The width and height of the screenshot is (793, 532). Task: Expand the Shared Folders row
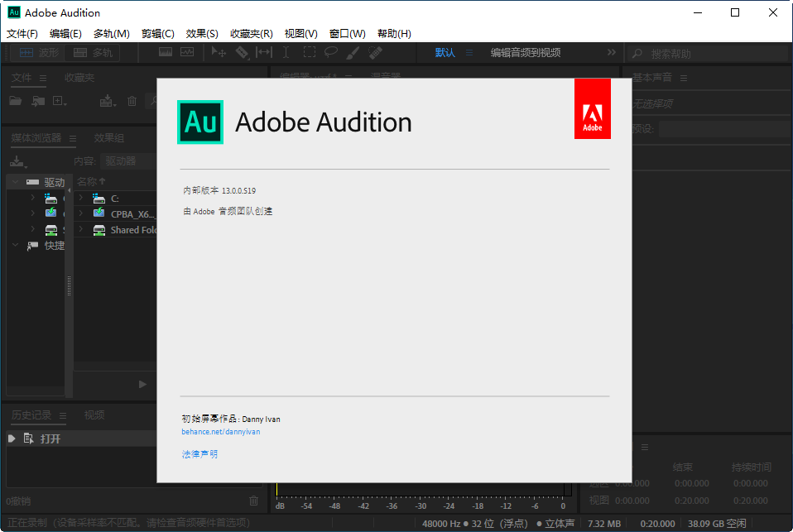pyautogui.click(x=81, y=229)
